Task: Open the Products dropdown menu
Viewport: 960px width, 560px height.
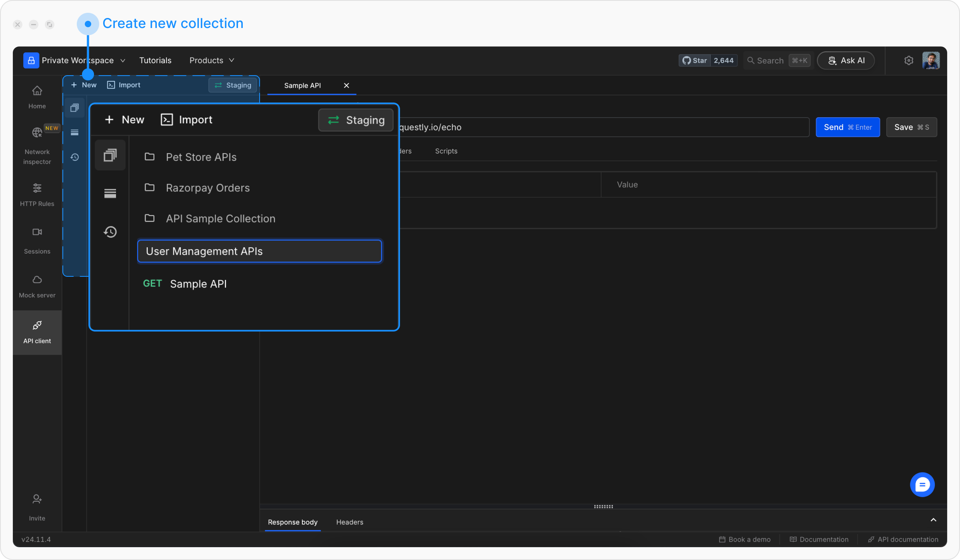Action: coord(211,60)
